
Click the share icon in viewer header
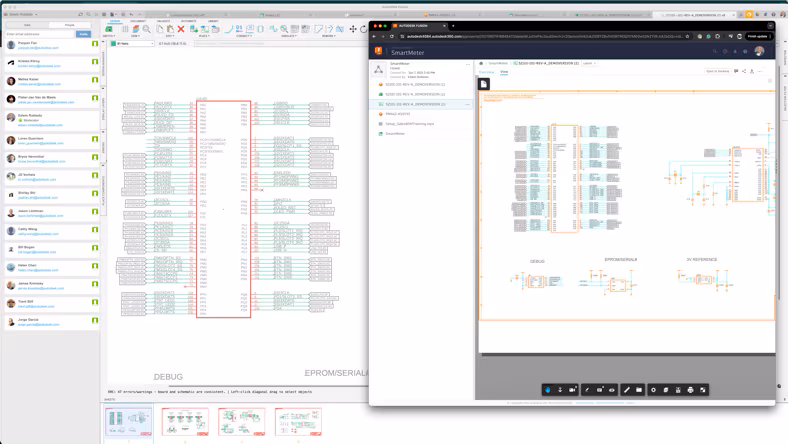tap(744, 71)
